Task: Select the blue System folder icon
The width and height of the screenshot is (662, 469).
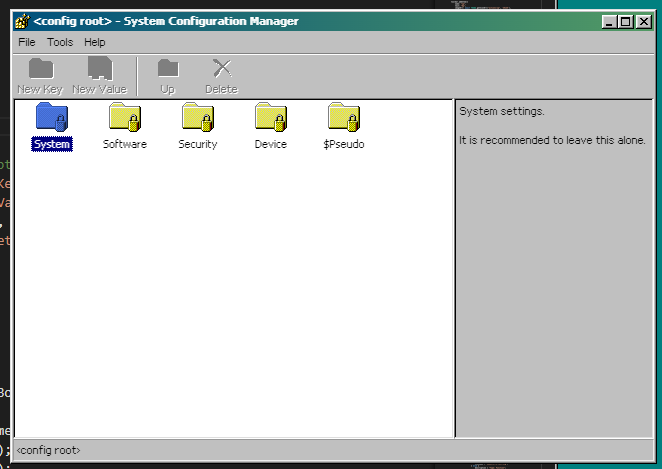Action: [x=52, y=117]
